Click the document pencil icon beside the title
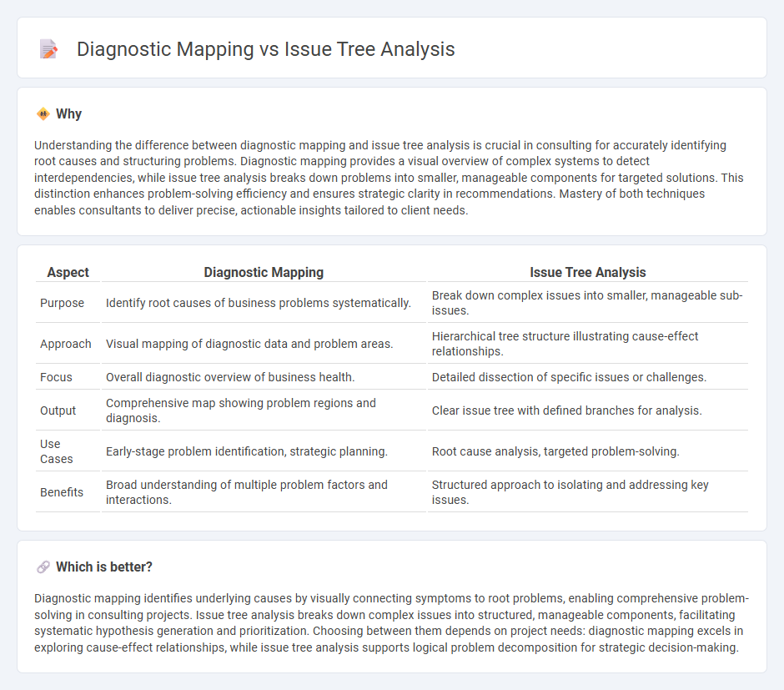Image resolution: width=784 pixels, height=690 pixels. [x=48, y=49]
